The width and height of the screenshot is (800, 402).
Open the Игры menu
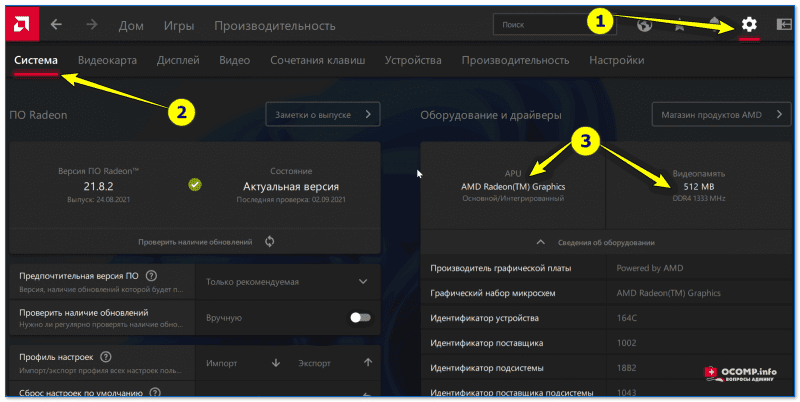tap(179, 26)
